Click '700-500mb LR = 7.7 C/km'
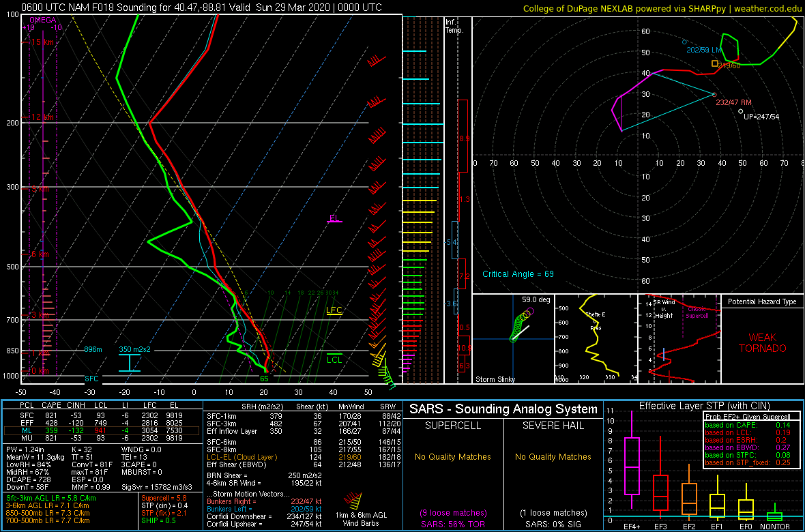Image resolution: width=805 pixels, height=532 pixels. 48,520
